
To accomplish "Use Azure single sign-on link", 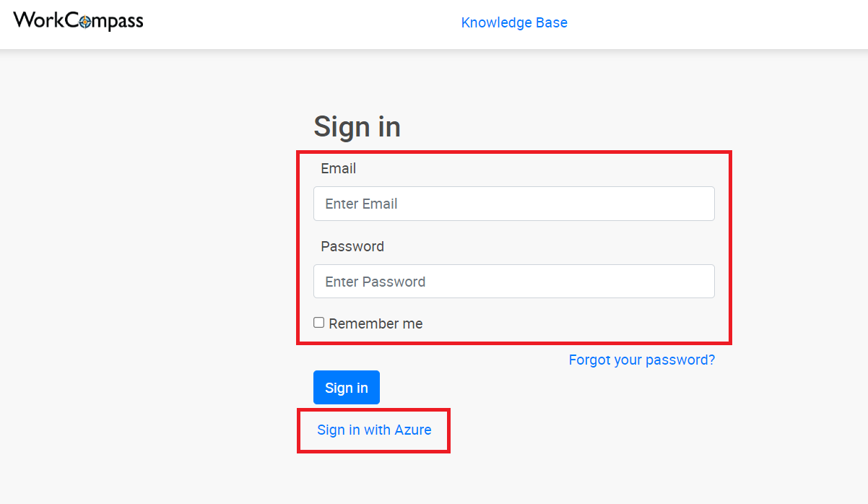I will 374,430.
